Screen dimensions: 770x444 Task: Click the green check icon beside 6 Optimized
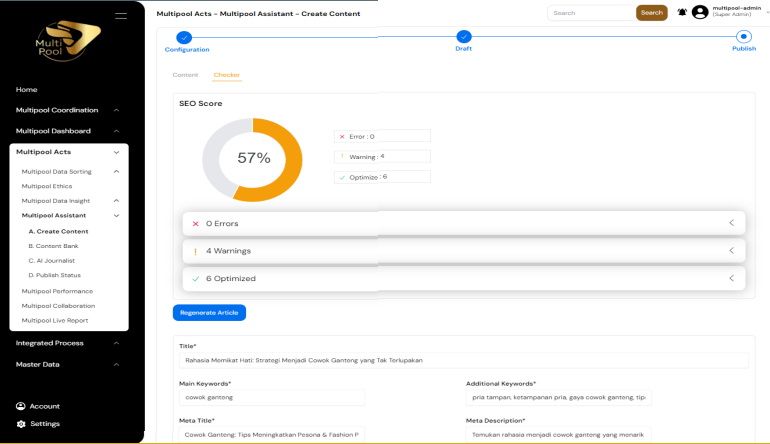195,279
